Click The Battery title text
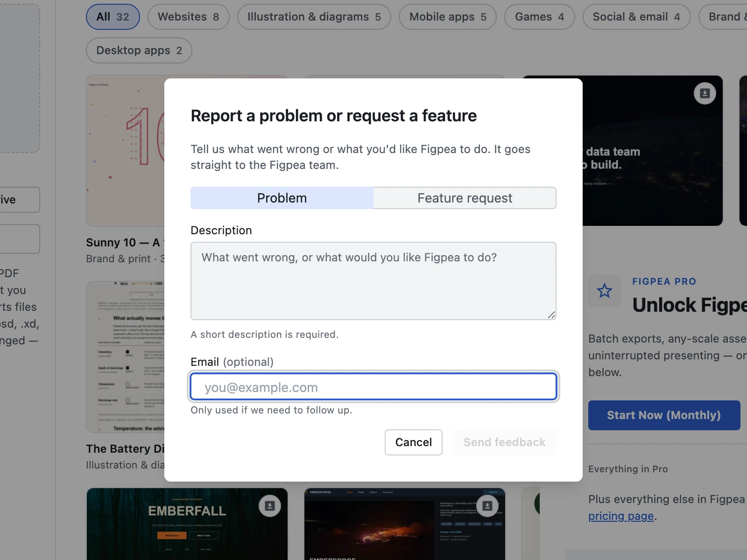The width and height of the screenshot is (747, 560). (125, 449)
